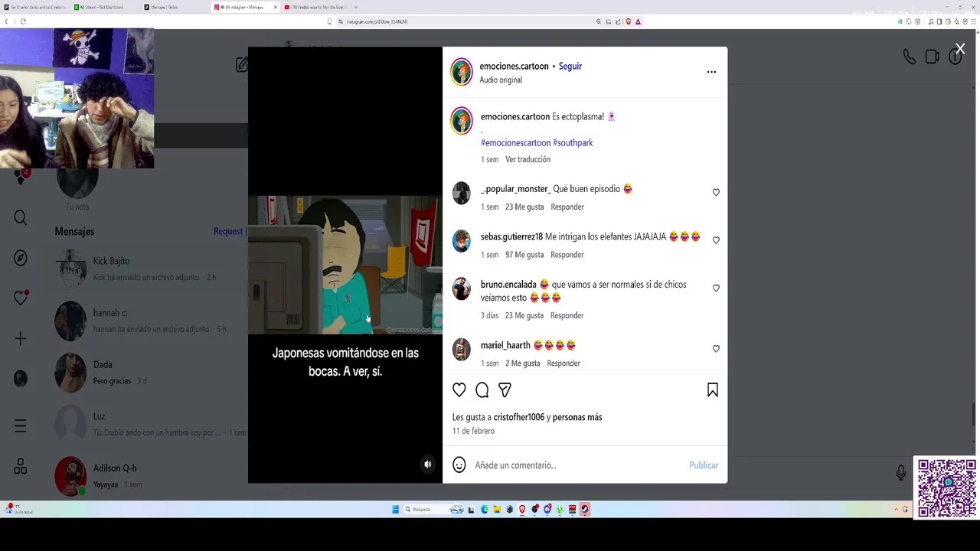The height and width of the screenshot is (551, 980).
Task: Show the personas más who liked the post
Action: tap(577, 418)
